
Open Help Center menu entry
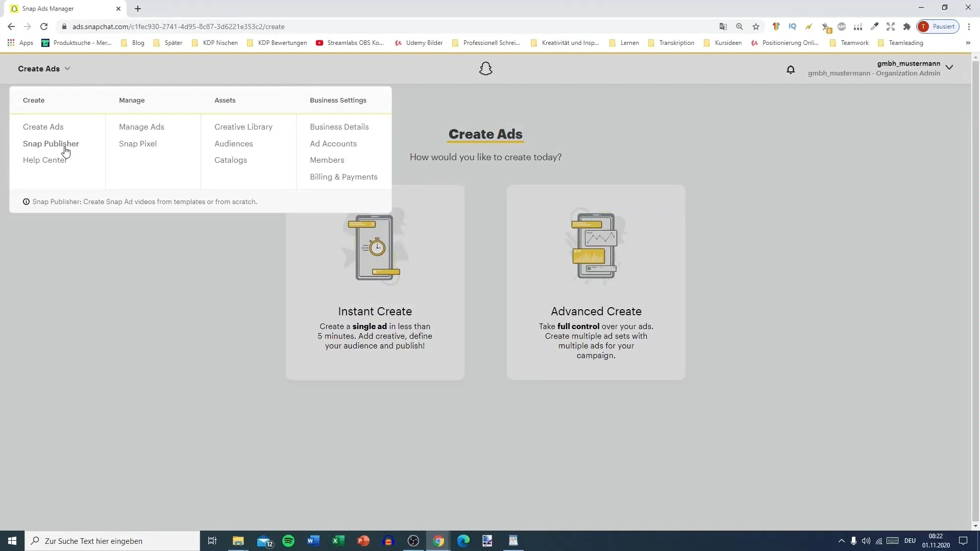tap(45, 160)
